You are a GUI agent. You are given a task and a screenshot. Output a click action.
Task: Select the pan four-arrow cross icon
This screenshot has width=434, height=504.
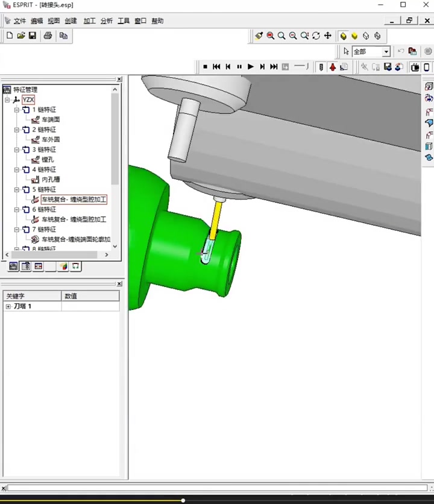coord(327,36)
